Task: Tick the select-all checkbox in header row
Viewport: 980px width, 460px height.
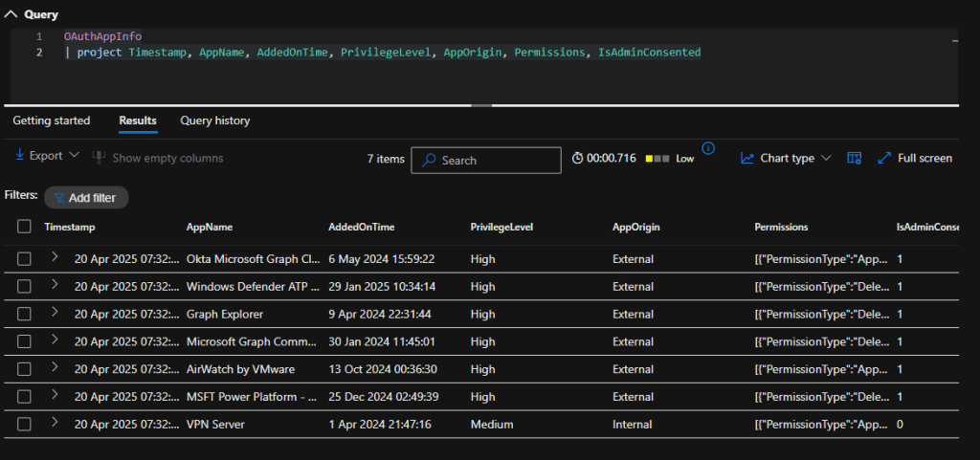Action: pyautogui.click(x=24, y=227)
